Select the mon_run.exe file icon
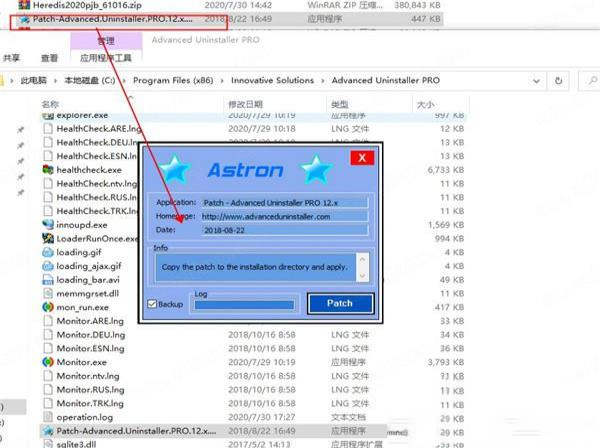The image size is (600, 448). 47,307
